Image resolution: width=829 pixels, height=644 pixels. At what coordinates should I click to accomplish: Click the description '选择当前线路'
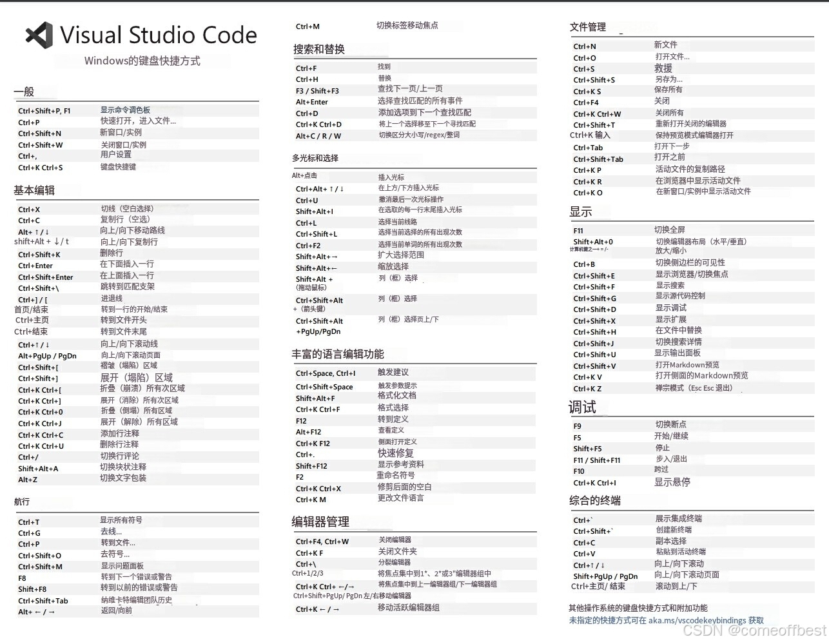(398, 222)
